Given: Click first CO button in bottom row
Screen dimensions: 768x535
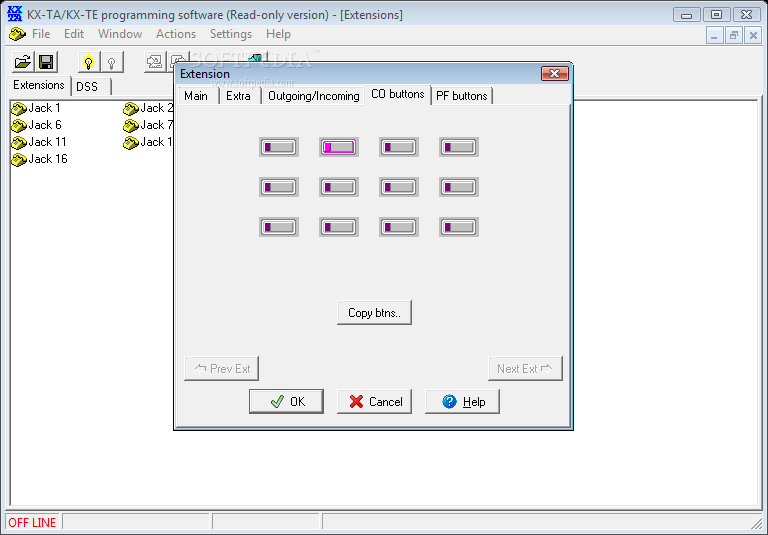Looking at the screenshot, I should (279, 227).
